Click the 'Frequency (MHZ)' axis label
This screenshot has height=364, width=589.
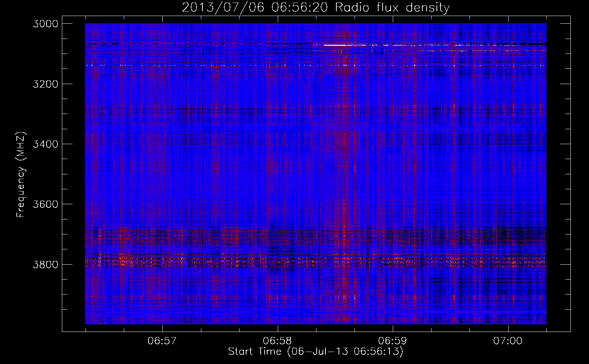21,175
